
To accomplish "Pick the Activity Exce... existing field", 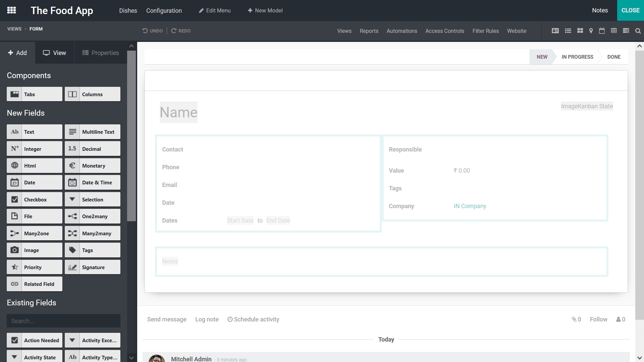I will pyautogui.click(x=93, y=340).
